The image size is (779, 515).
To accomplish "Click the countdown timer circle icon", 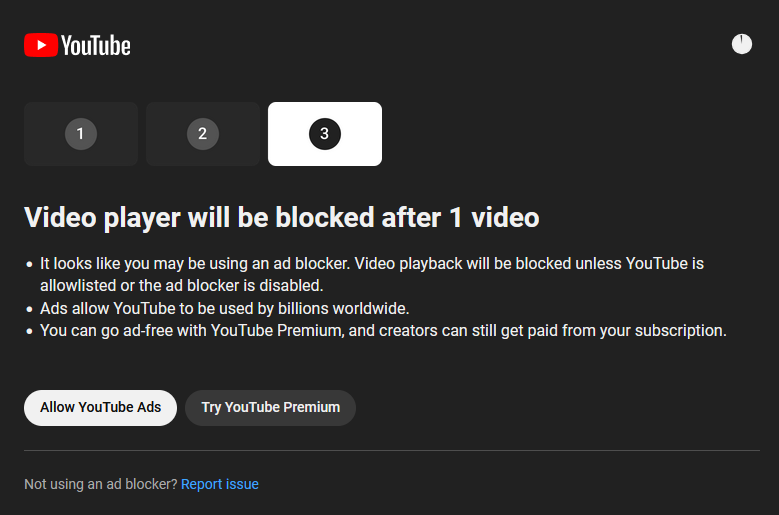I will tap(742, 44).
